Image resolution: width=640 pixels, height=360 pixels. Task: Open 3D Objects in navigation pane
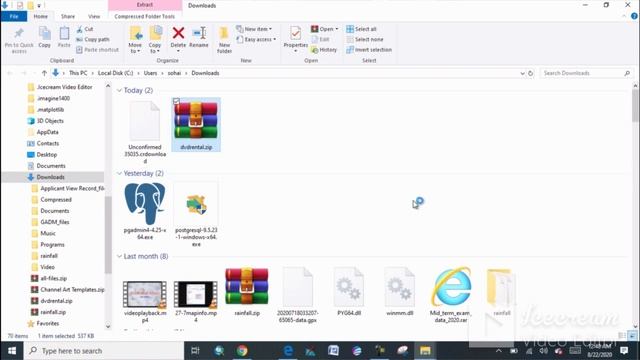50,121
